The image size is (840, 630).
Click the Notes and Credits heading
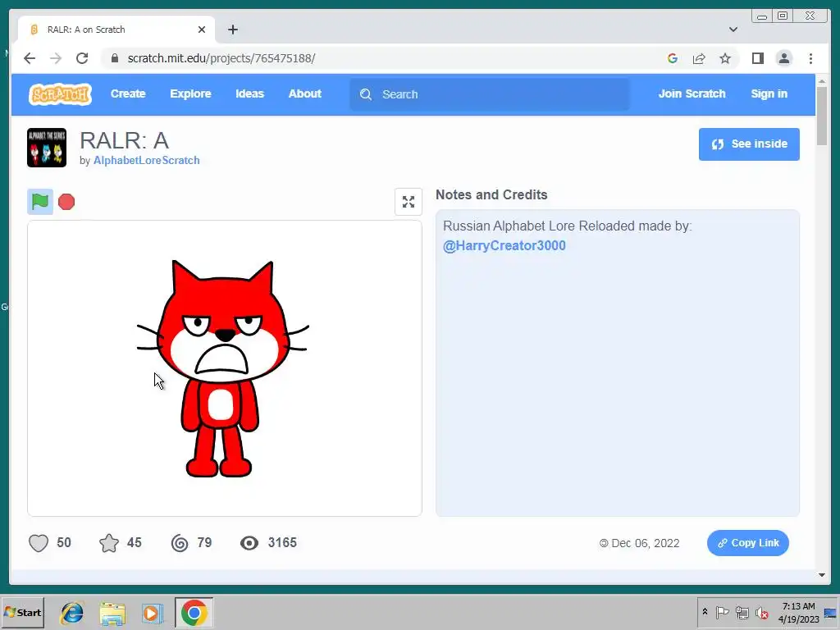[x=491, y=195]
